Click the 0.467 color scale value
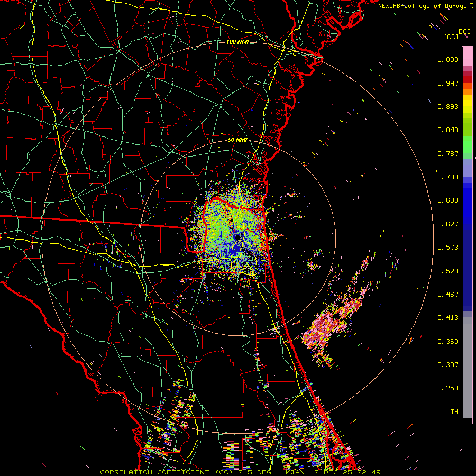This screenshot has width=476, height=476. tap(448, 295)
